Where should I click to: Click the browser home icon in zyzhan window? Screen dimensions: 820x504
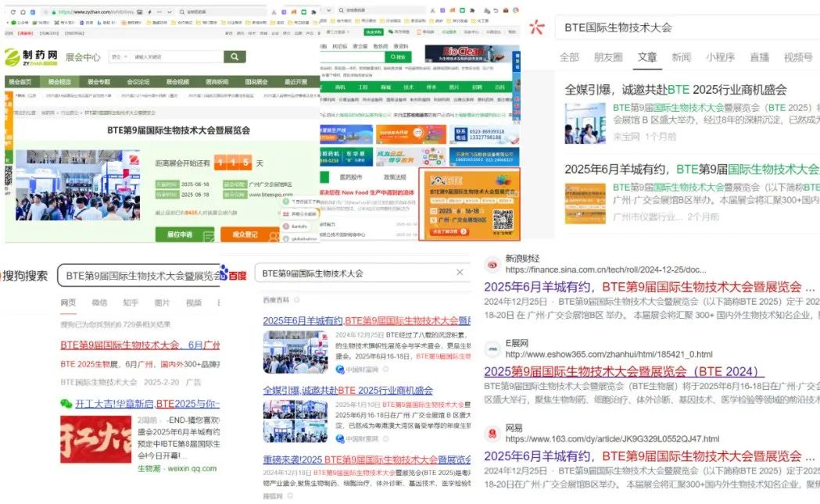[x=23, y=12]
